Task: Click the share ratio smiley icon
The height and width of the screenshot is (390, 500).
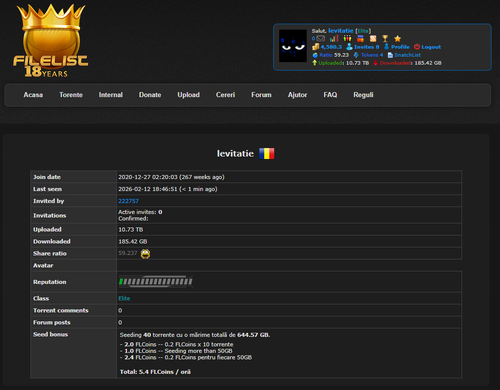Action: 145,254
